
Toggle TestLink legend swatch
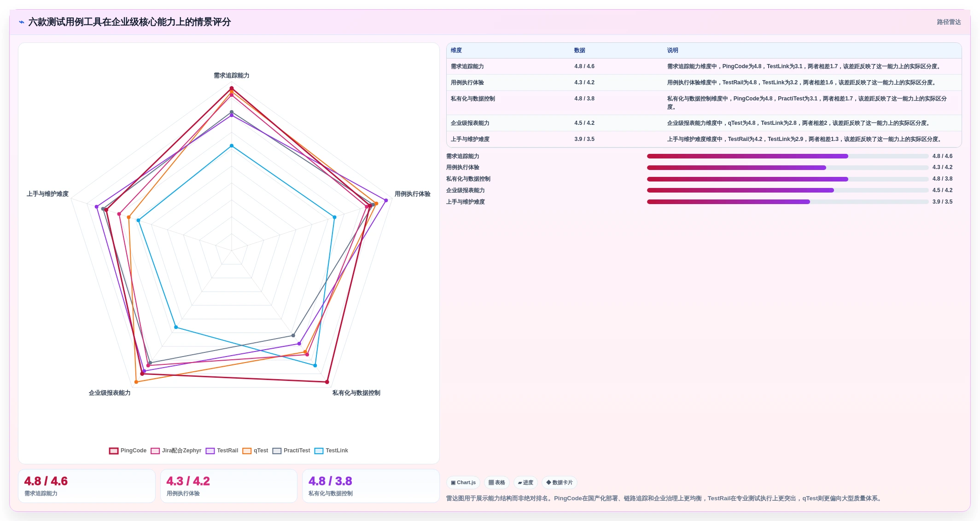(319, 451)
